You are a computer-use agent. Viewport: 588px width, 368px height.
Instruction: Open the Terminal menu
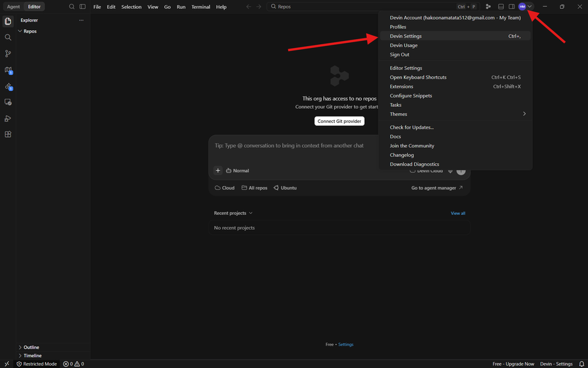point(201,7)
